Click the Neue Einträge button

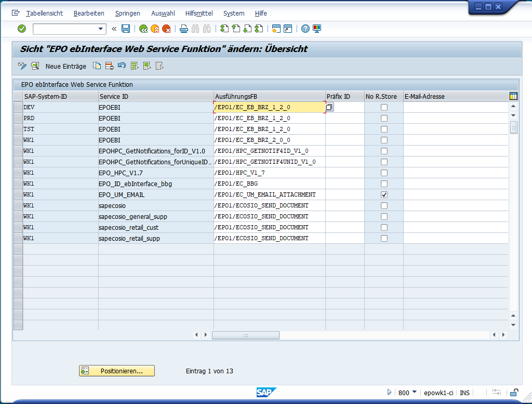pos(66,66)
